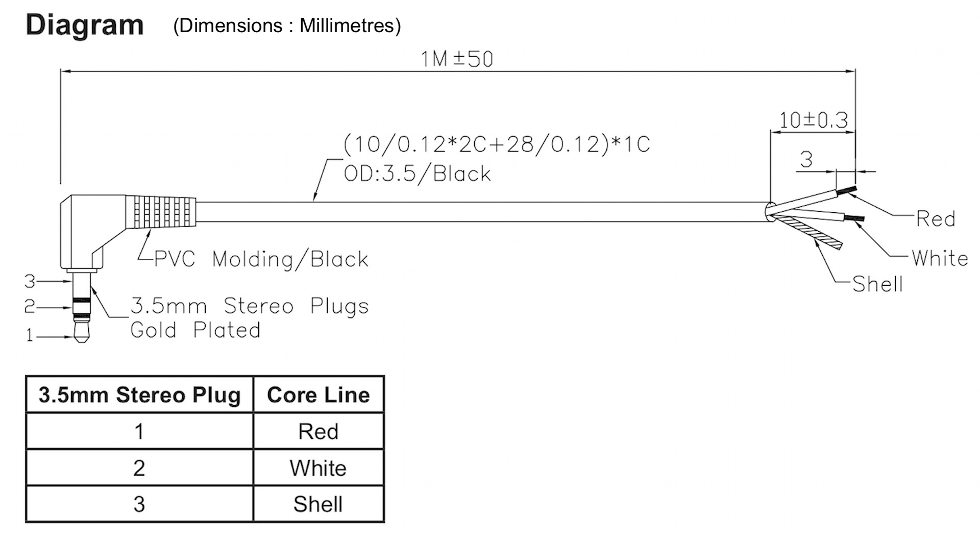Click the 'PVC Molding/Black' annotation
This screenshot has height=542, width=980.
pos(261,259)
